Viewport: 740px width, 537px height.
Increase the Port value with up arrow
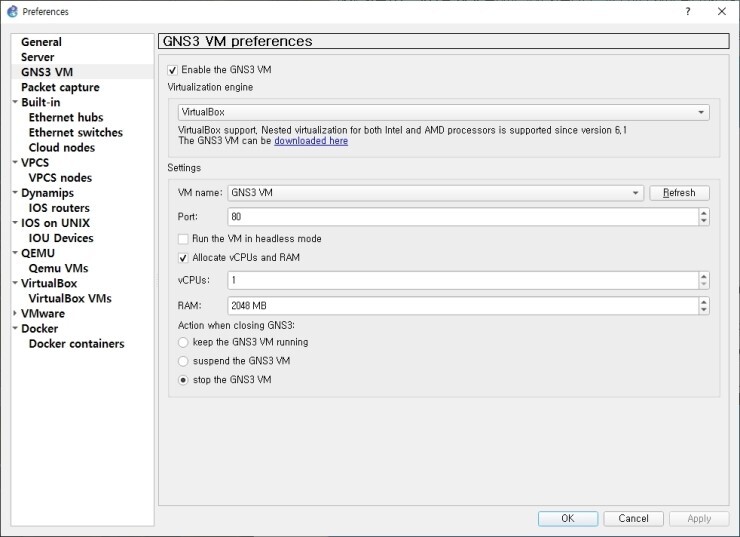click(x=704, y=213)
